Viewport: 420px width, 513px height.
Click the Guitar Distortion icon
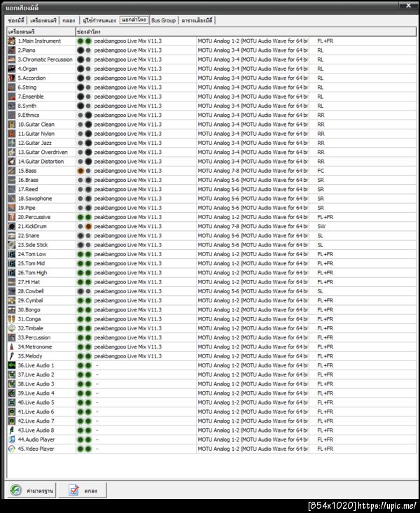(11, 161)
